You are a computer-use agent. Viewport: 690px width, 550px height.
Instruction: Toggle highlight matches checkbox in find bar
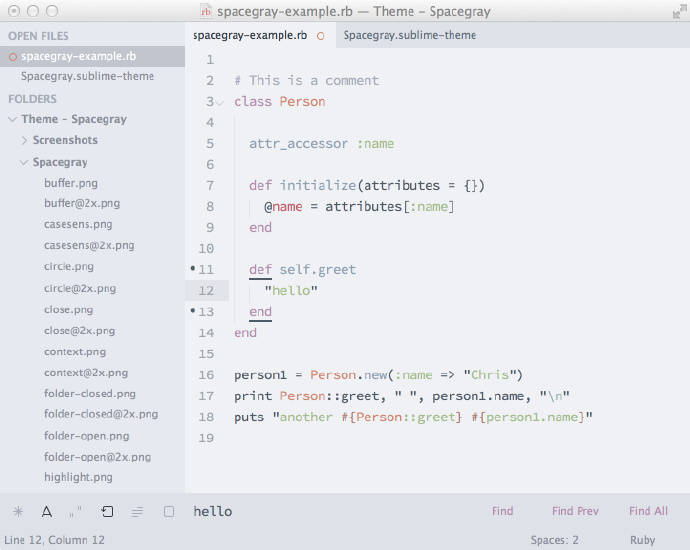tap(169, 512)
